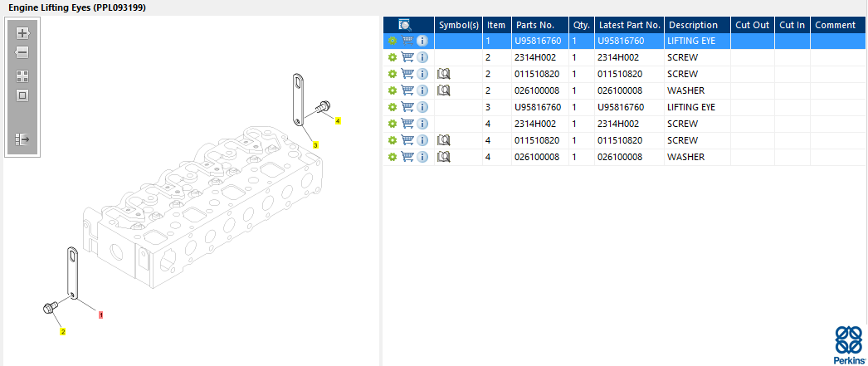Click latest part number U95816760 in item 3 row

(622, 107)
